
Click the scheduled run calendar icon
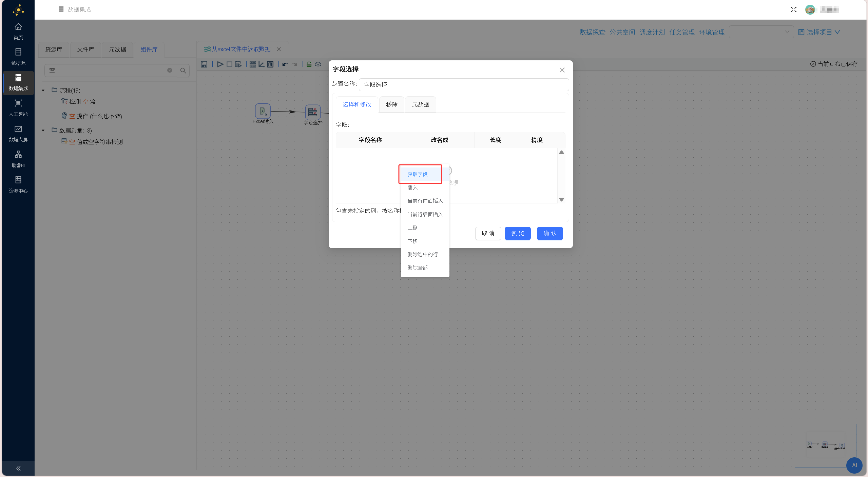pyautogui.click(x=238, y=64)
